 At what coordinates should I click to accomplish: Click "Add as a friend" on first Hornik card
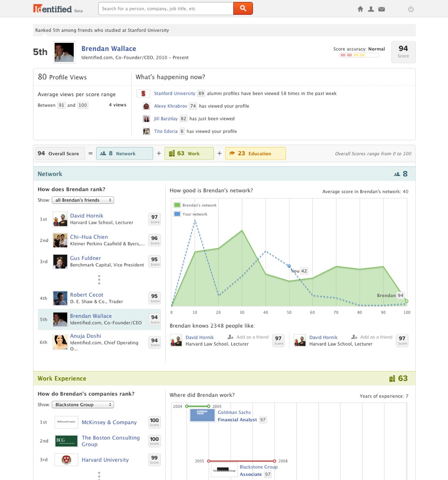pos(252,337)
